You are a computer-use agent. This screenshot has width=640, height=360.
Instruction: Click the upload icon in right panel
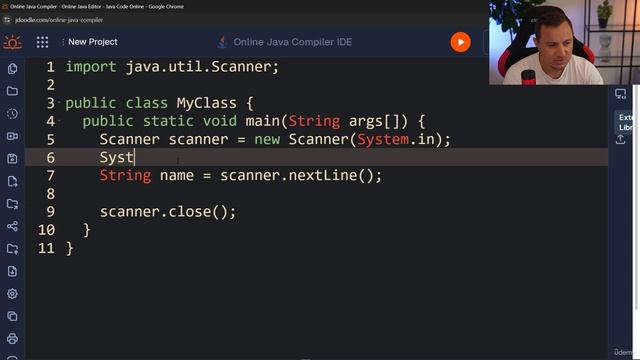click(x=620, y=140)
